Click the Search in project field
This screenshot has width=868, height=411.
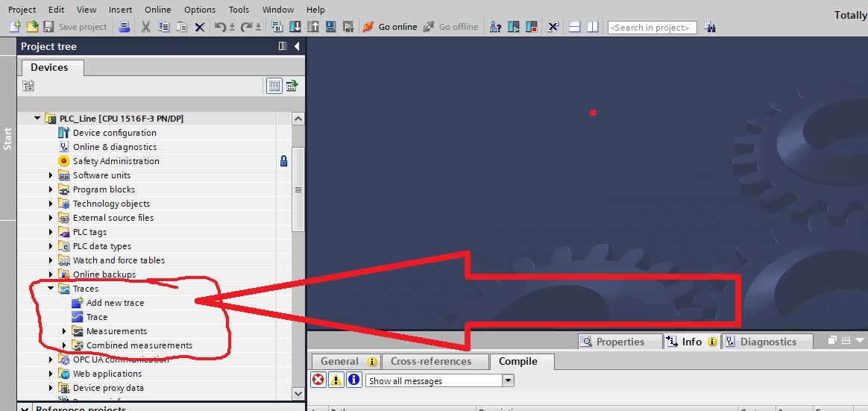pos(652,27)
